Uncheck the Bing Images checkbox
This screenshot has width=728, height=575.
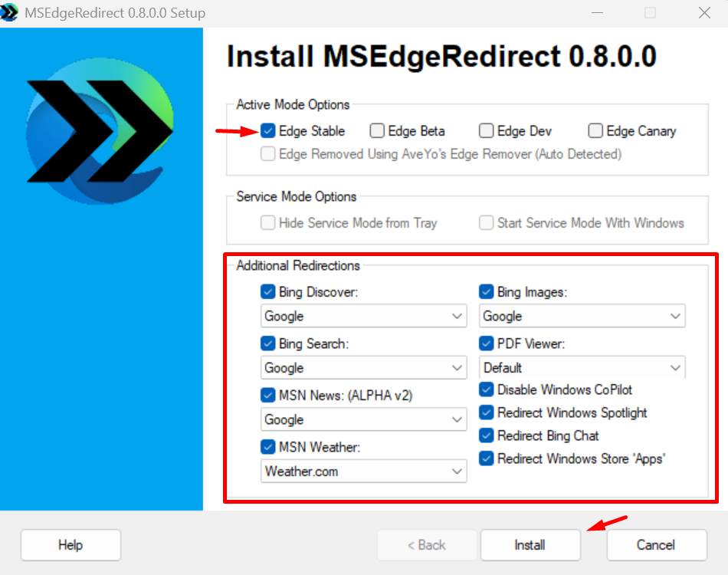coord(486,291)
